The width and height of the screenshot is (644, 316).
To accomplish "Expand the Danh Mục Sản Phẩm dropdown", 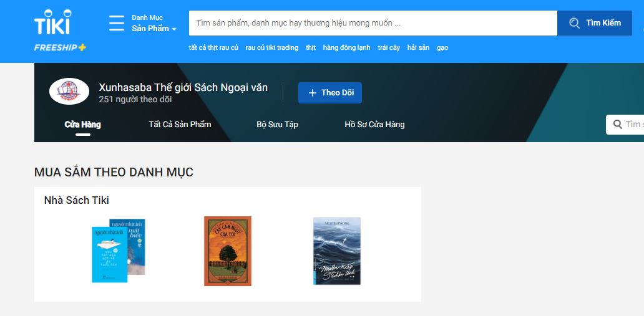I will [x=154, y=24].
